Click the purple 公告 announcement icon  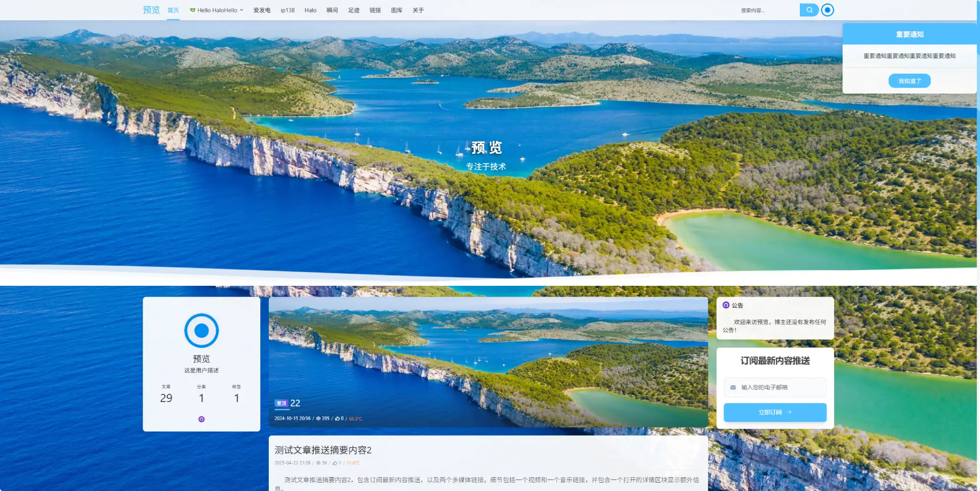tap(726, 305)
